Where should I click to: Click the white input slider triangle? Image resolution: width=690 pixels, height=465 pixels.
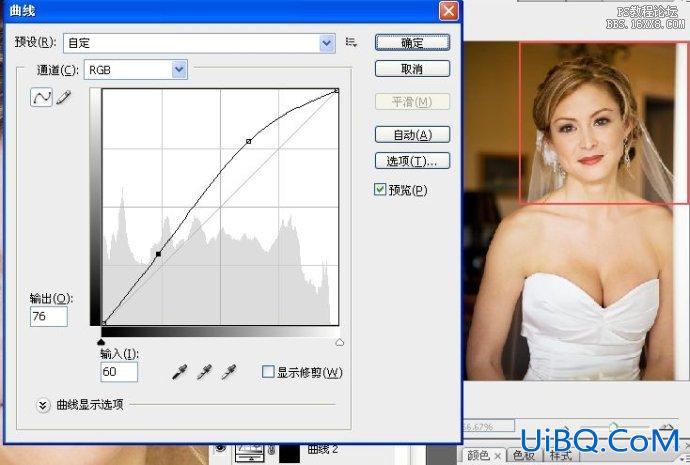point(339,342)
